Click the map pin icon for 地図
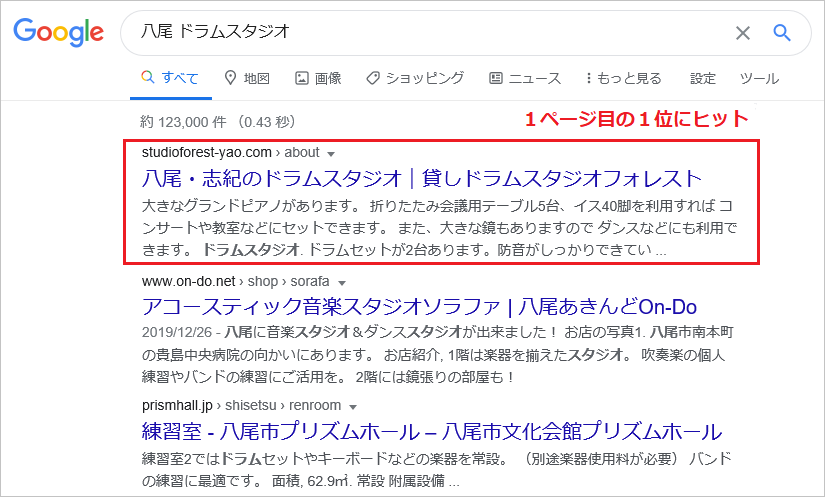This screenshot has height=497, width=825. pyautogui.click(x=230, y=78)
